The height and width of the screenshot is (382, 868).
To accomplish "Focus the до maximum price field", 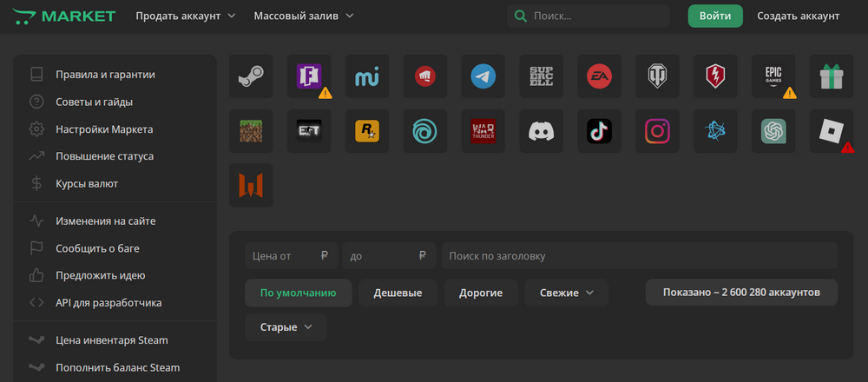I will [389, 256].
